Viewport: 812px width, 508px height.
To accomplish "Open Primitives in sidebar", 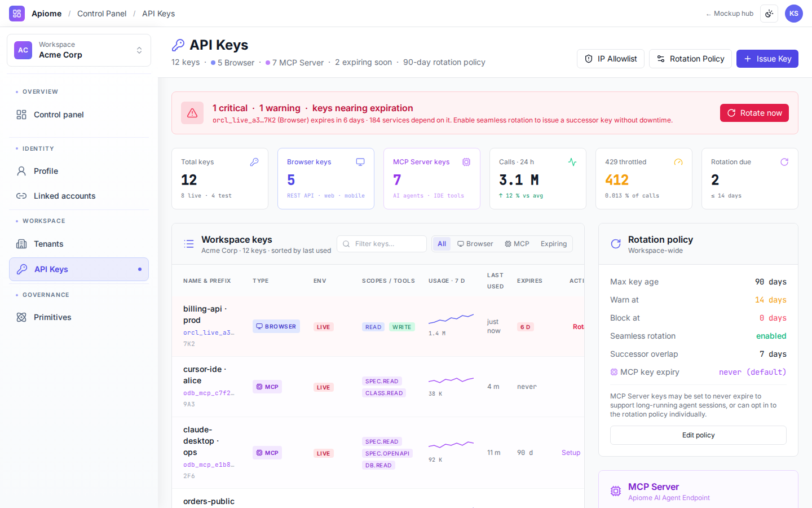I will point(79,317).
